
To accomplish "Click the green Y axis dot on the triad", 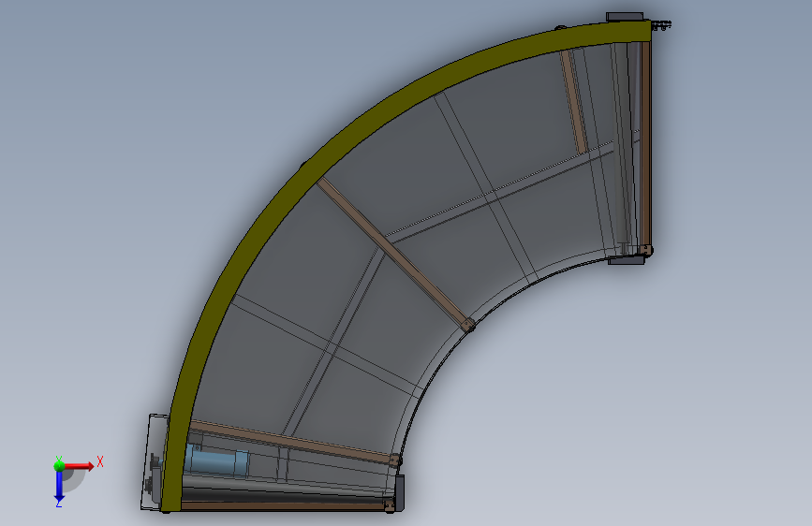I will pyautogui.click(x=59, y=466).
